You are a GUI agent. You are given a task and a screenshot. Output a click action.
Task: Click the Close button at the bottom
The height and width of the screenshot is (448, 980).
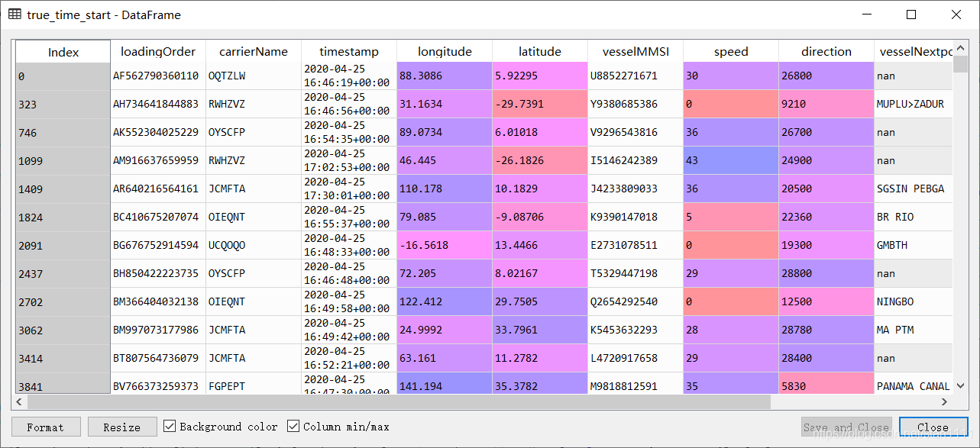933,427
